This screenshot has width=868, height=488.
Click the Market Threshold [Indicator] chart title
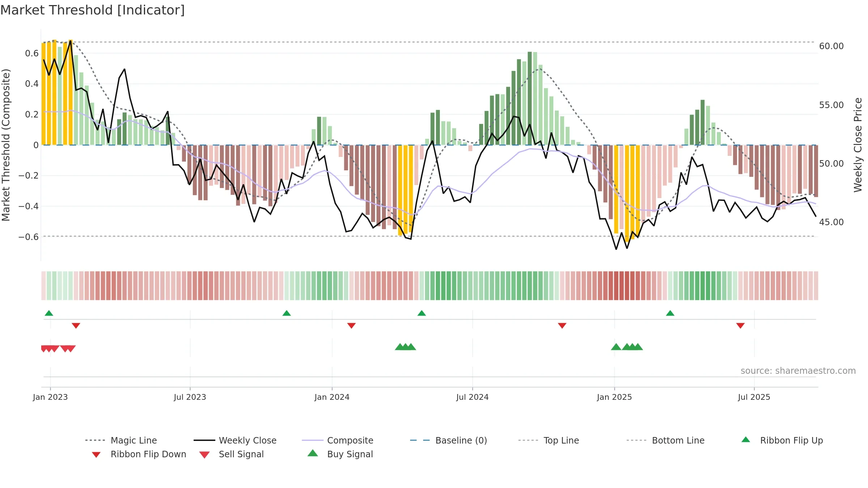(x=93, y=10)
